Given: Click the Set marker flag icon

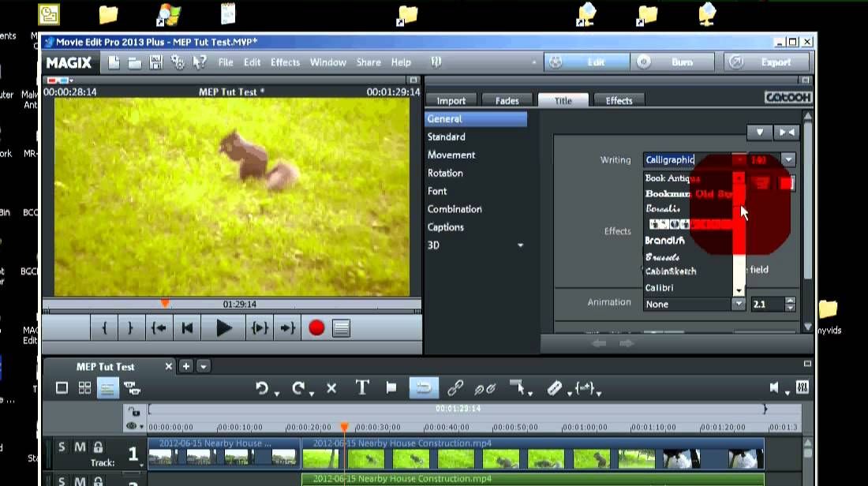Looking at the screenshot, I should click(x=391, y=387).
